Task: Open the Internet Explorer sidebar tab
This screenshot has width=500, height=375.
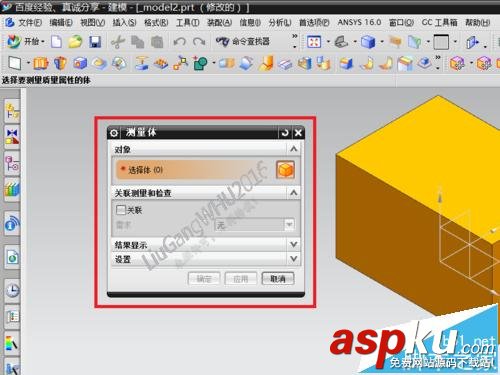Action: pos(12,257)
